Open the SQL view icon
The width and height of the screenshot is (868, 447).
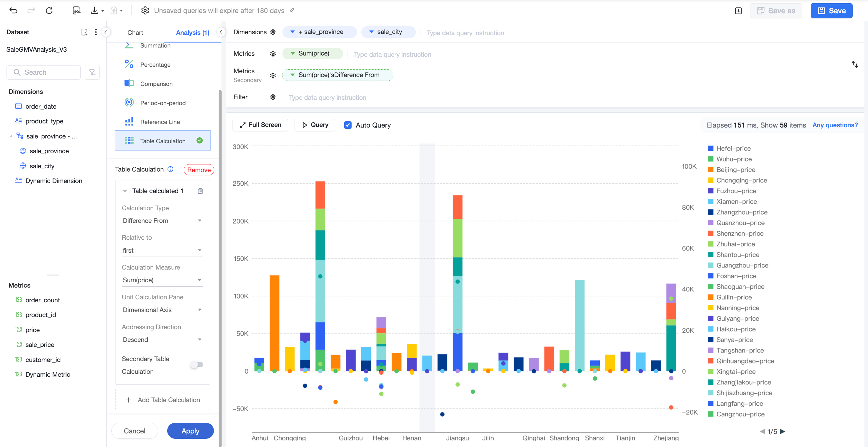click(77, 11)
